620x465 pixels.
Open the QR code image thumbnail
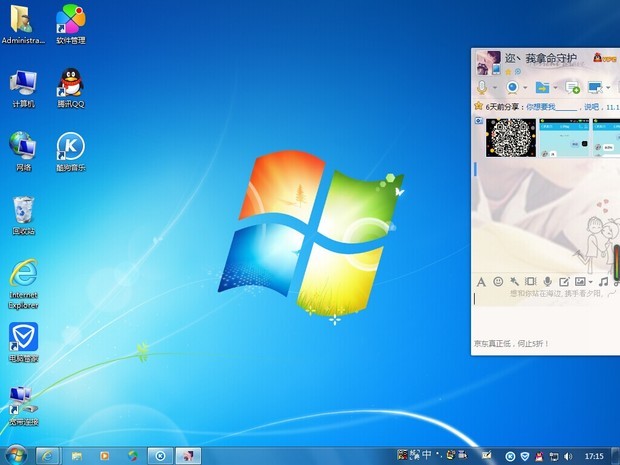point(510,138)
